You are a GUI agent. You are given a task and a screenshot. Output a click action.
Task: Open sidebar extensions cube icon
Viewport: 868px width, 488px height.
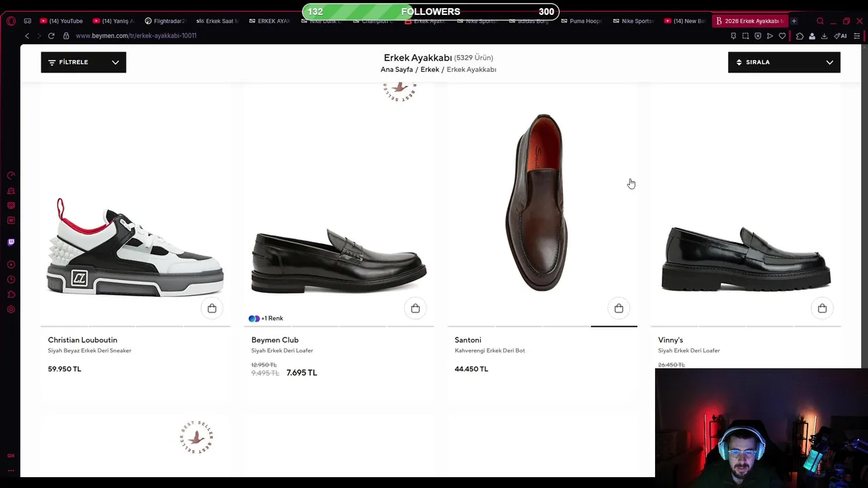[11, 294]
